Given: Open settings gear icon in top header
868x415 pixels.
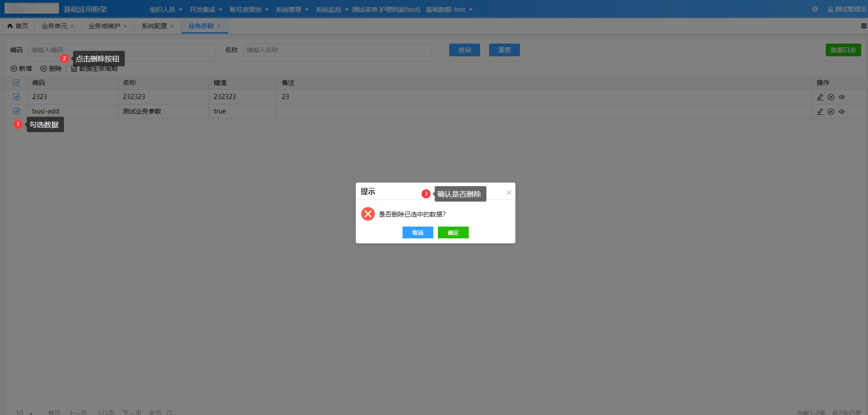Looking at the screenshot, I should [x=815, y=9].
